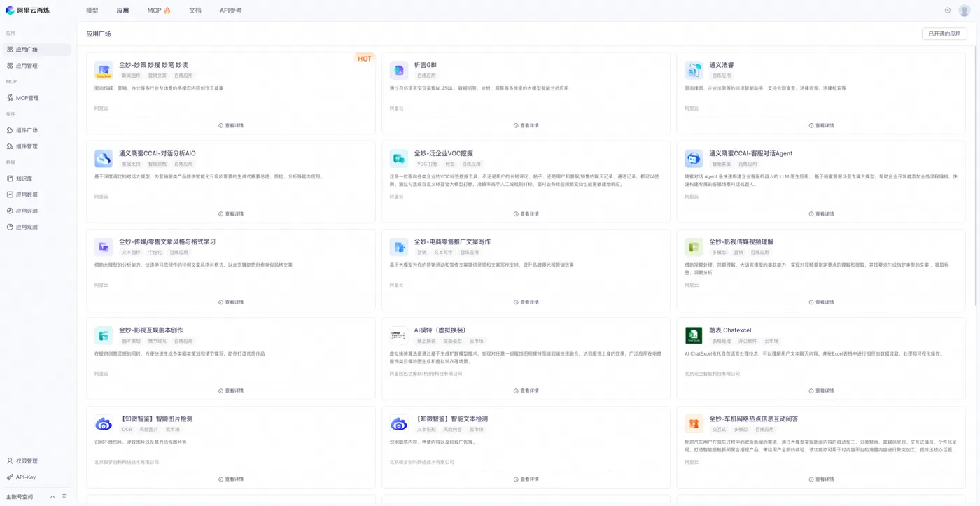Click the 全妙-泛企业VOC挖掘 app icon
This screenshot has height=506, width=980.
coord(399,158)
